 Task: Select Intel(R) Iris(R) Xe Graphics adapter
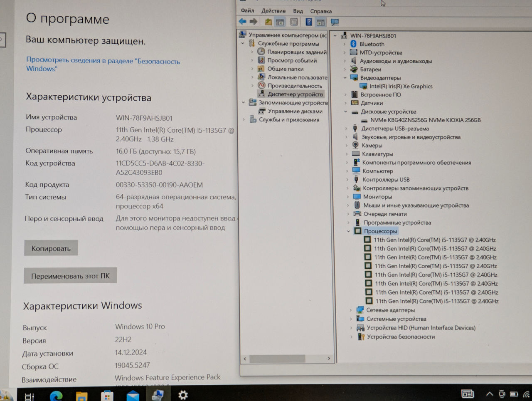click(401, 86)
